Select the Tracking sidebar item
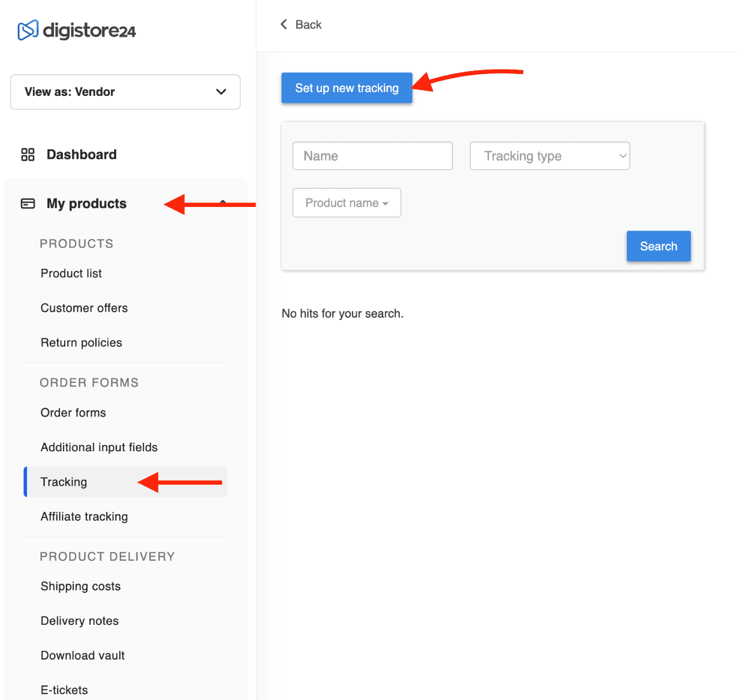Image resolution: width=737 pixels, height=700 pixels. tap(125, 482)
